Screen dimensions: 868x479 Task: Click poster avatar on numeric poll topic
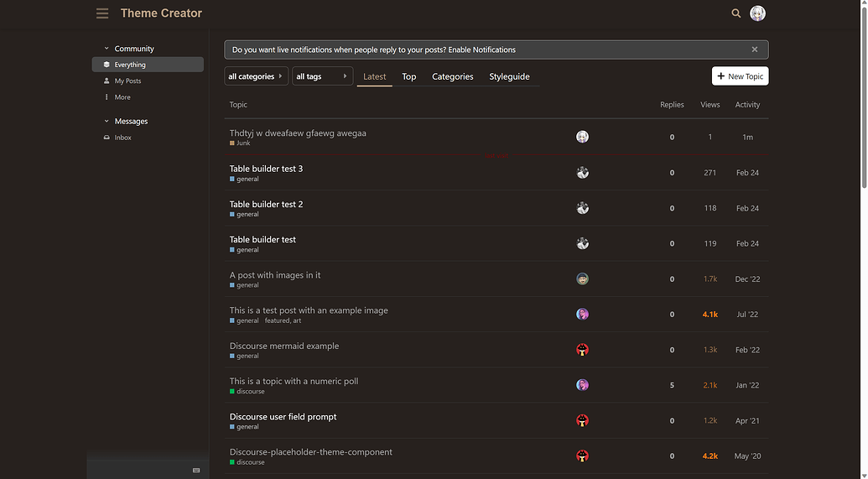click(x=582, y=385)
